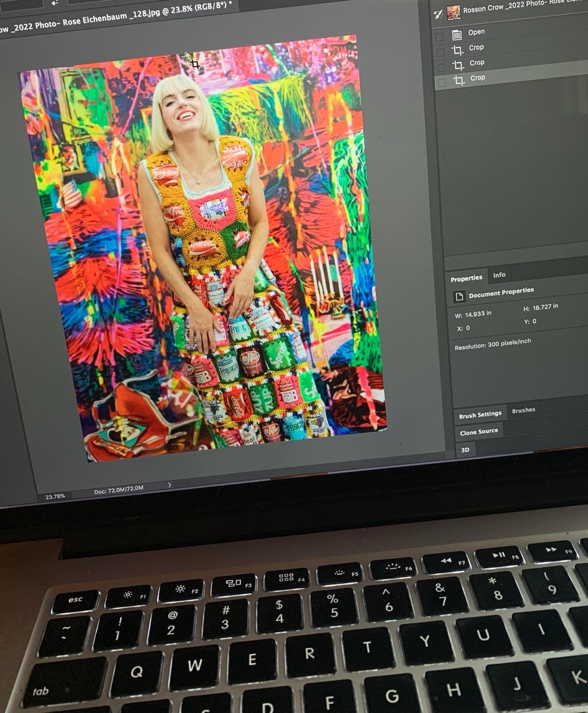This screenshot has height=713, width=588.
Task: Toggle history brush box beside first Crop
Action: point(440,52)
